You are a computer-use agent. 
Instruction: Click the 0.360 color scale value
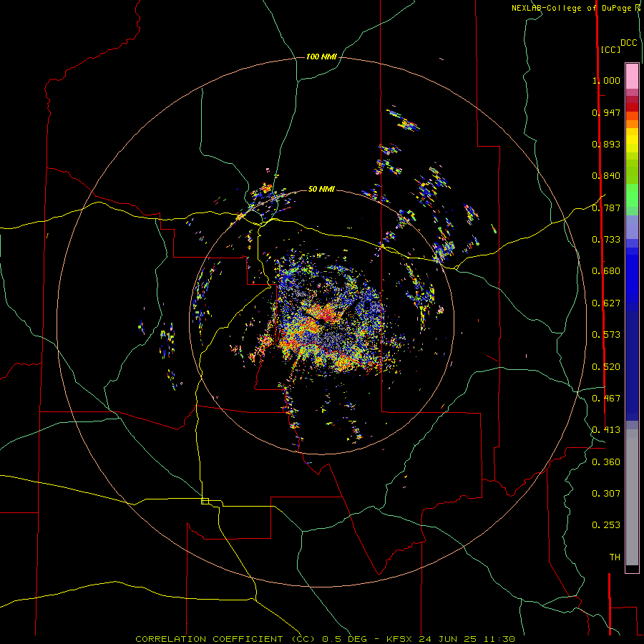click(606, 462)
